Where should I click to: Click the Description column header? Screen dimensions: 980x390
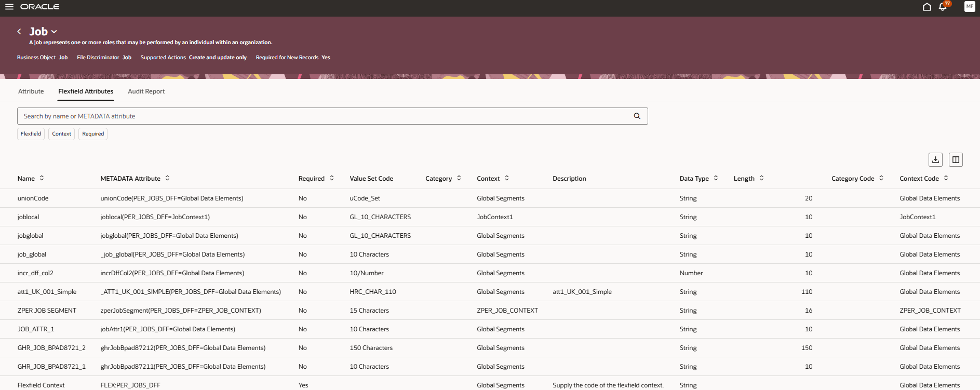point(569,179)
